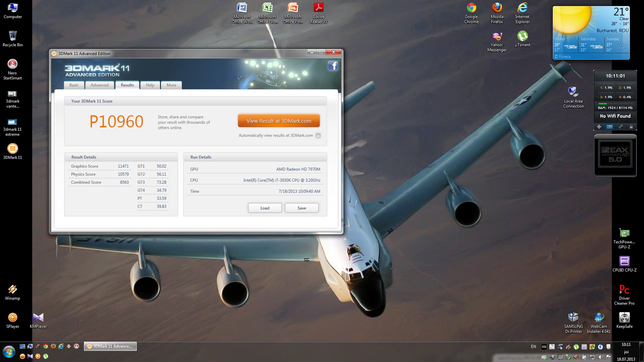Click the GPU name AMD Radeon HD 7970M
The height and width of the screenshot is (362, 644).
tap(298, 169)
